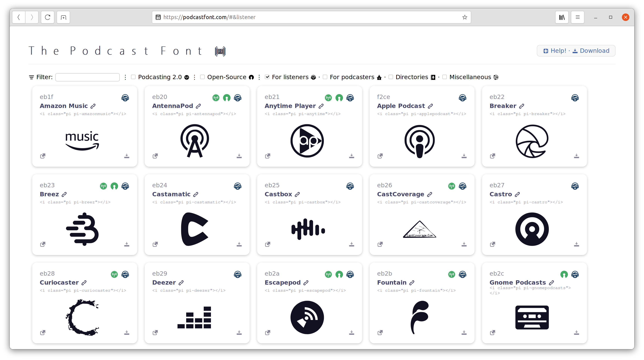Download the Amazon Music glyph icon
This screenshot has width=644, height=360.
[x=127, y=156]
